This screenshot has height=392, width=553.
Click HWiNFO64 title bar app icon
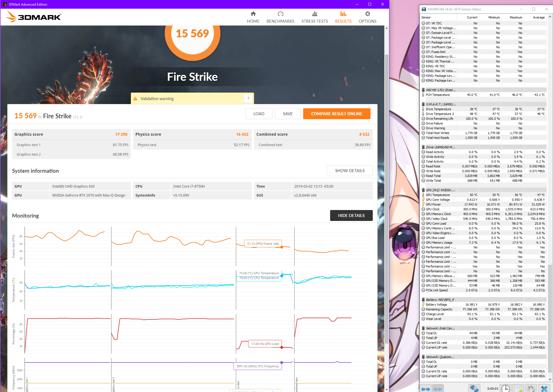click(424, 9)
